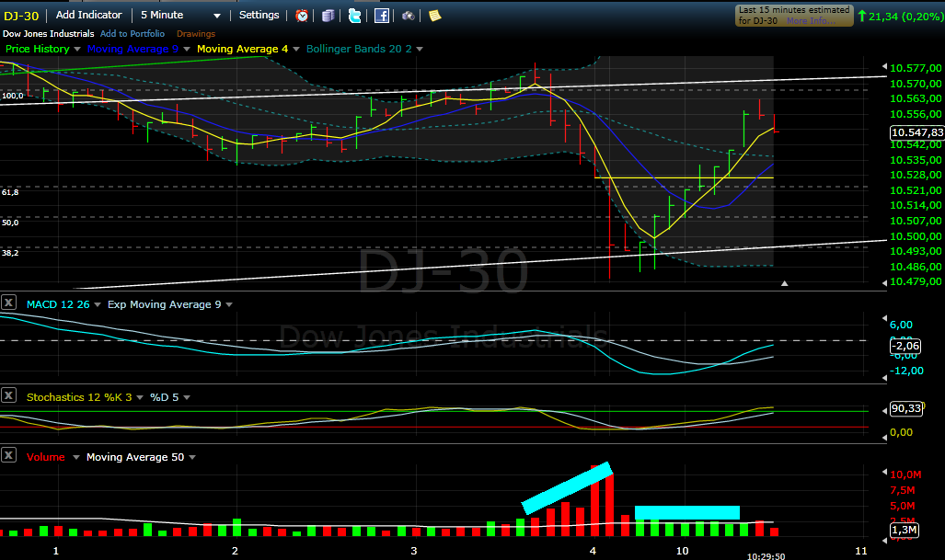945x560 pixels.
Task: Expand Moving Average 4 options arrow
Action: [296, 50]
